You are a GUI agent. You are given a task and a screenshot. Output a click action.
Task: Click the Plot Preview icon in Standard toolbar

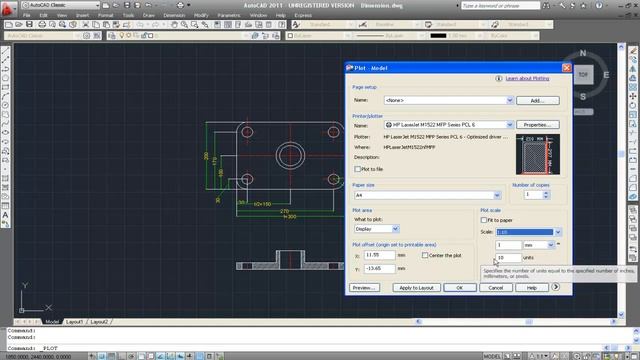point(52,25)
